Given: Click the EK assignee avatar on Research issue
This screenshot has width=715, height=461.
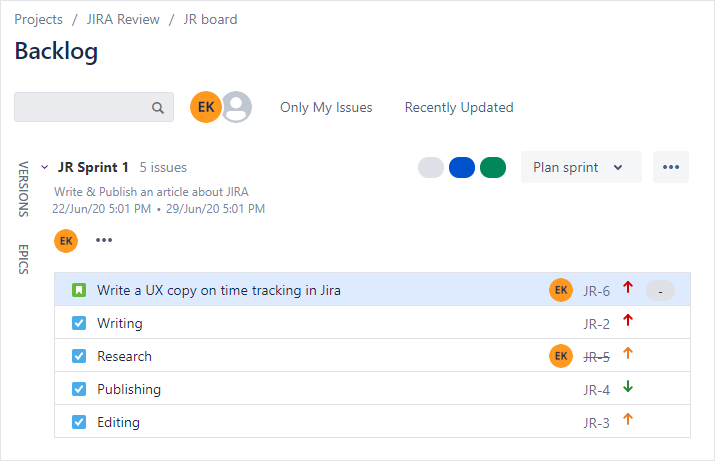Looking at the screenshot, I should point(561,355).
